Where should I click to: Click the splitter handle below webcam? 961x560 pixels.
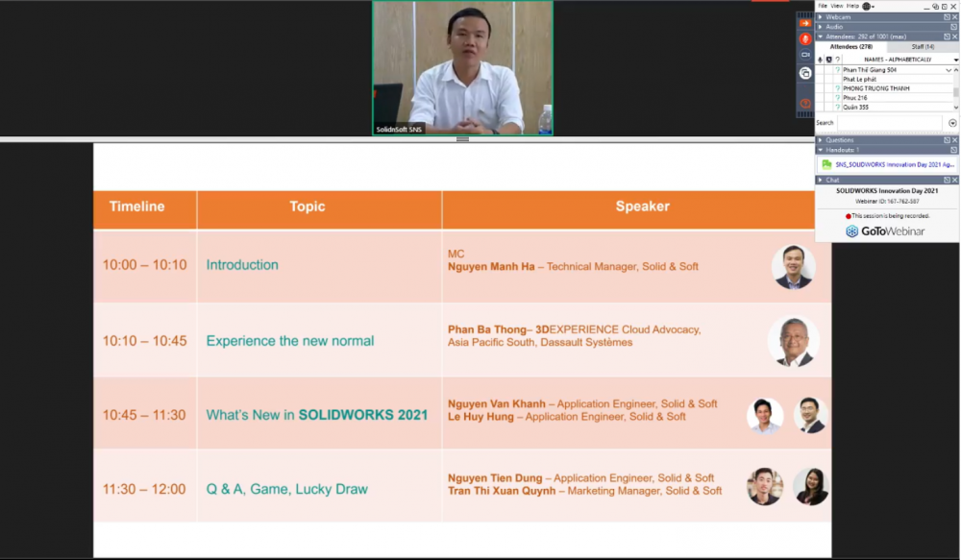[x=463, y=139]
